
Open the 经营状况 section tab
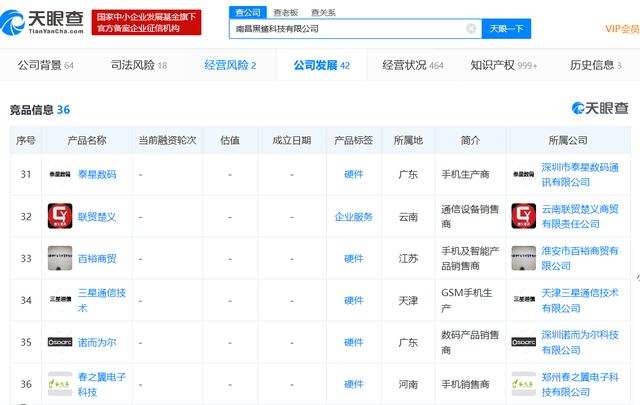[413, 65]
